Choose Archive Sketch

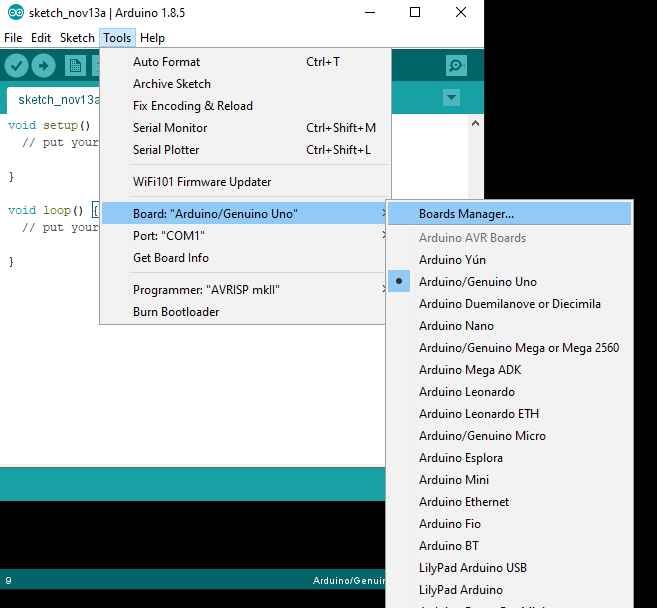click(x=246, y=84)
